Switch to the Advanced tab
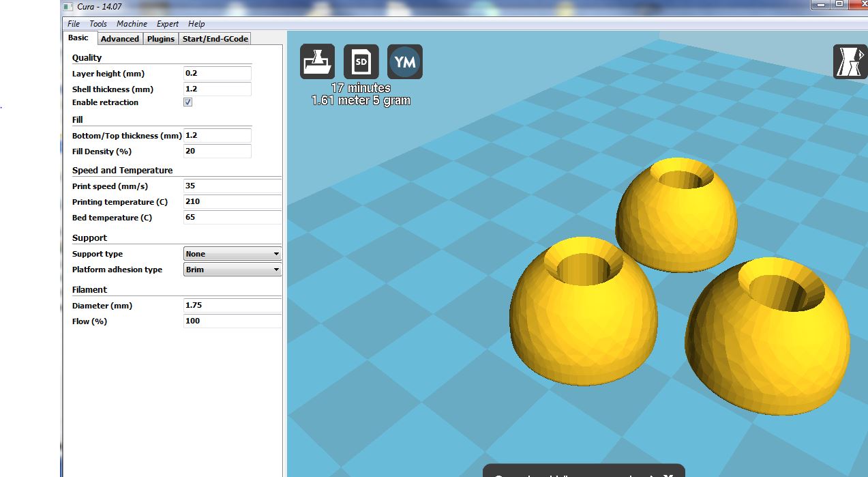The image size is (868, 477). 120,39
